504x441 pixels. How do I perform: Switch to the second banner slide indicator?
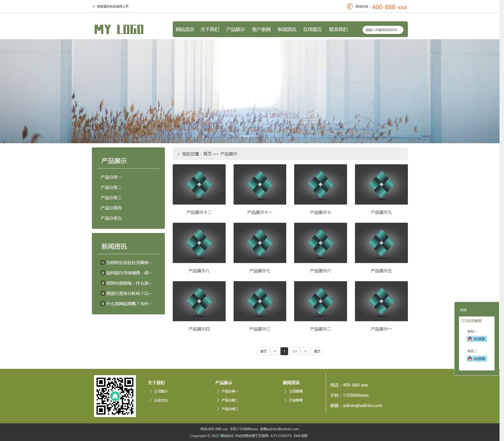click(x=254, y=136)
